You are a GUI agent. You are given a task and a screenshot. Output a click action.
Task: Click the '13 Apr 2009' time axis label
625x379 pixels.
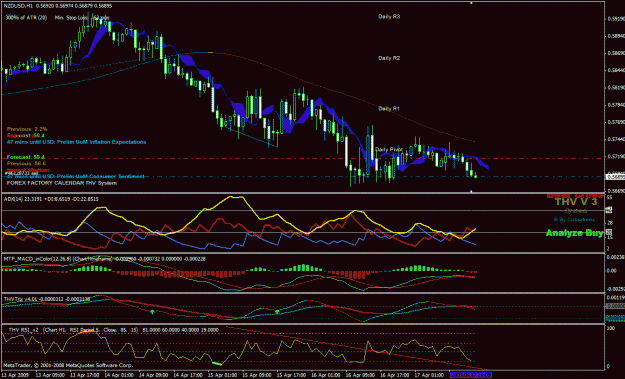click(x=14, y=375)
